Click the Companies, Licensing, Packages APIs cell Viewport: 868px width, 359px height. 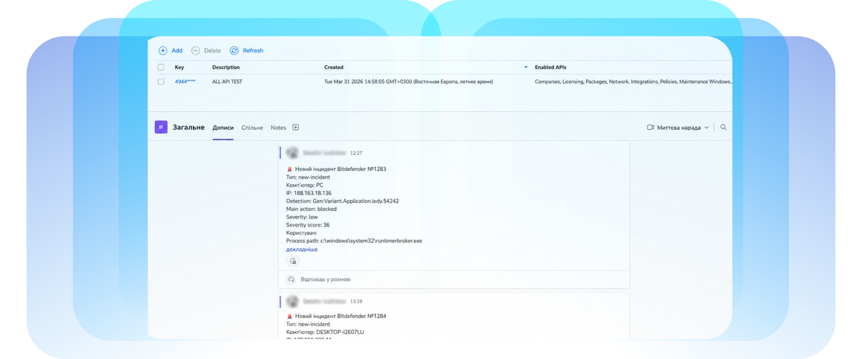point(633,81)
